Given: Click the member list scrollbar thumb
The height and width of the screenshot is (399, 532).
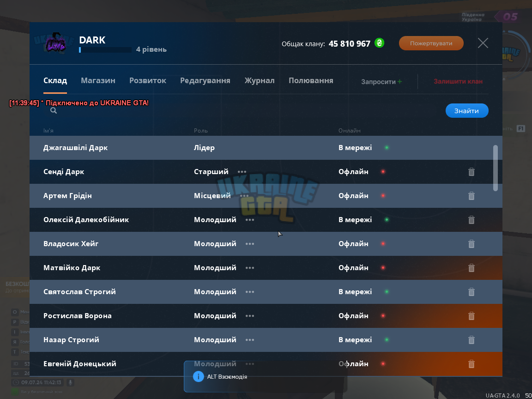Looking at the screenshot, I should [496, 168].
